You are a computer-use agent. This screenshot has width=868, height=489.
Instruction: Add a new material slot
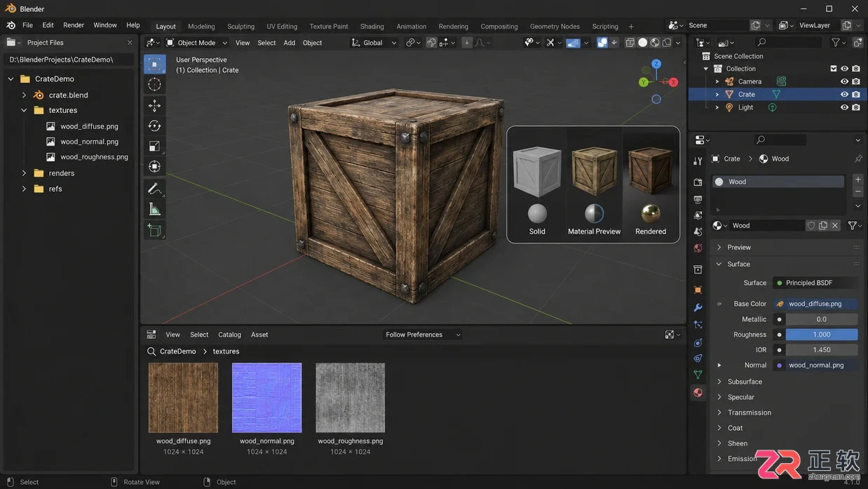(x=858, y=180)
